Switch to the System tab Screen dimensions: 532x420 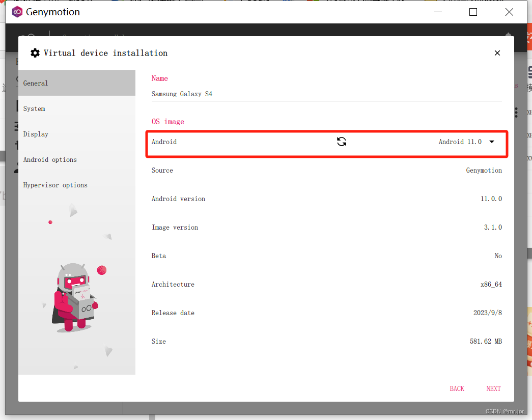coord(77,108)
